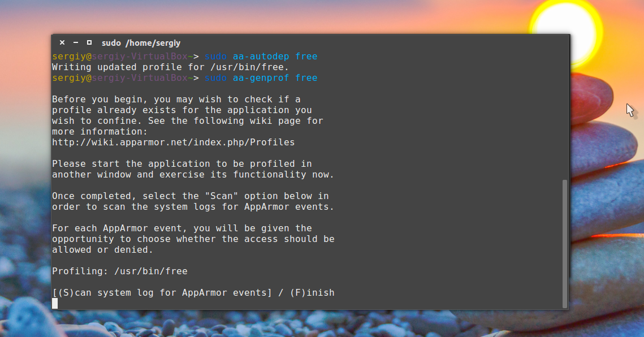Open the wiki.apparmor.net Profiles URL
Image resolution: width=644 pixels, height=337 pixels.
(x=173, y=142)
